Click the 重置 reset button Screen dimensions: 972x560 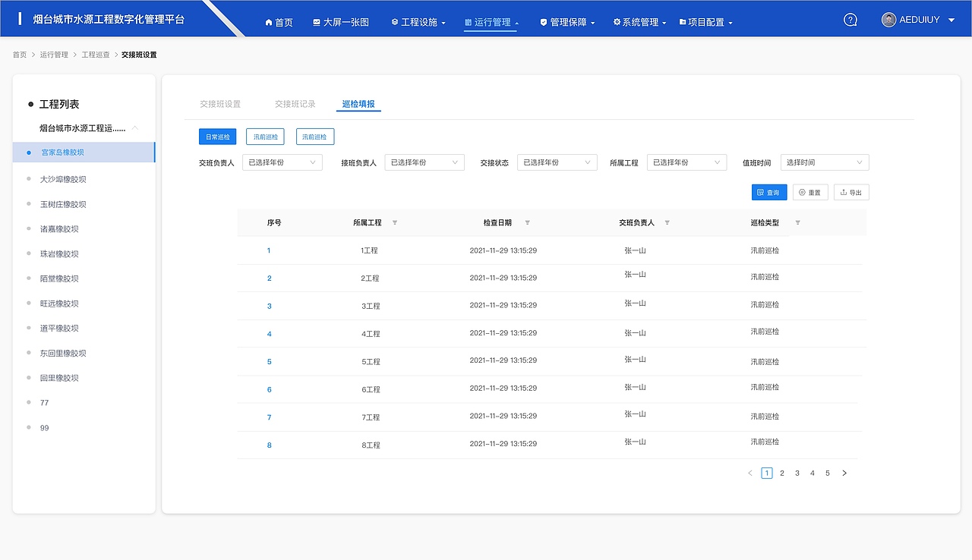(x=810, y=193)
